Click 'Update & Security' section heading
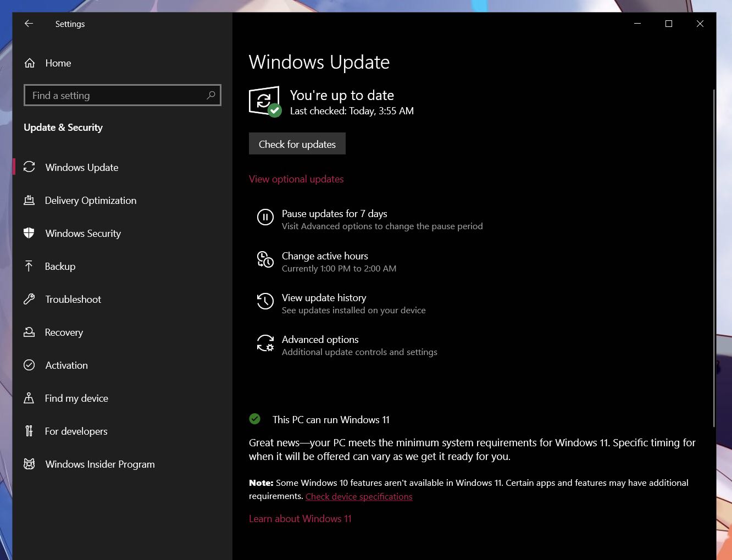The width and height of the screenshot is (732, 560). pos(63,127)
